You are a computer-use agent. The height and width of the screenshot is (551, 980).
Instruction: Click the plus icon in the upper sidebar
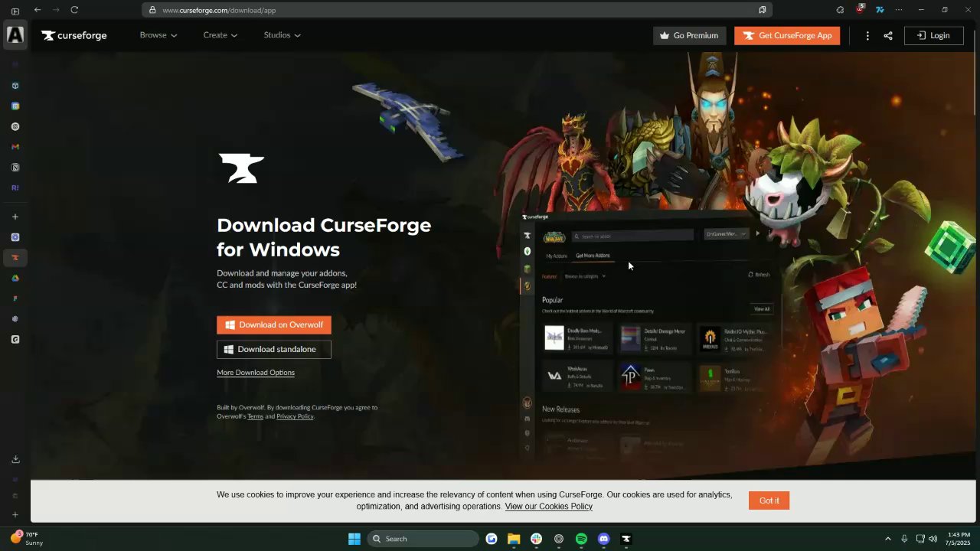pos(15,217)
